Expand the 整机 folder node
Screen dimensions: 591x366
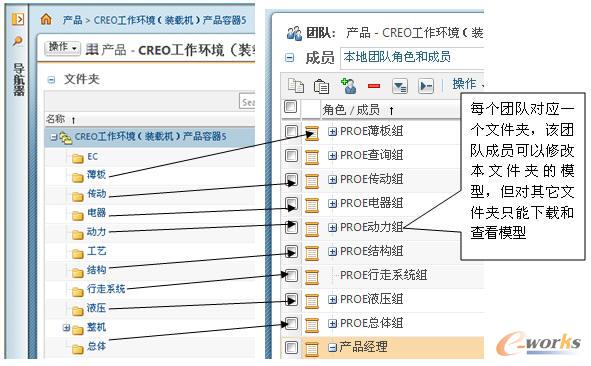click(66, 328)
